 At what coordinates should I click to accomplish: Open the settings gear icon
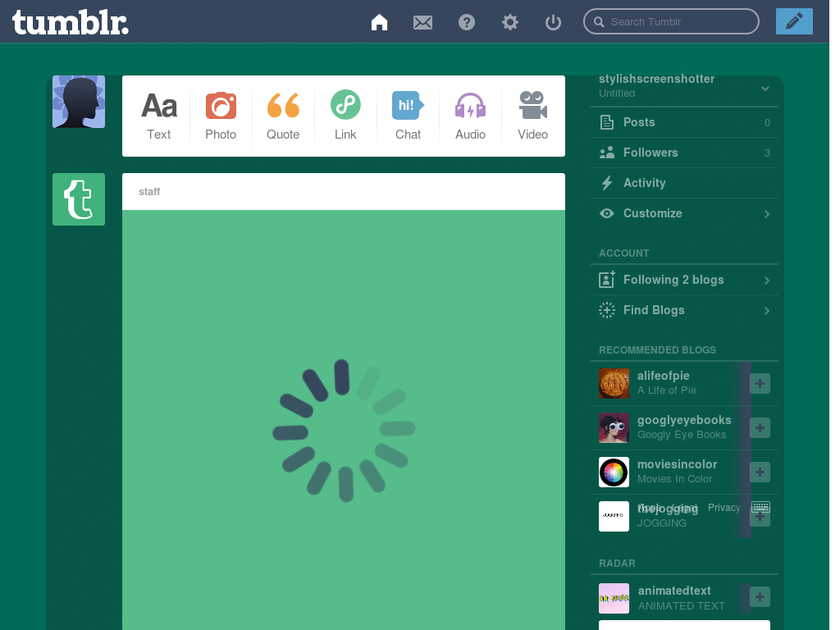[x=510, y=22]
